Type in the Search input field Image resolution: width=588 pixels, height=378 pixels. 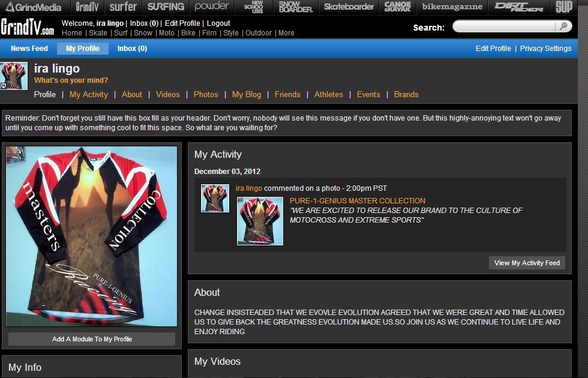(505, 26)
